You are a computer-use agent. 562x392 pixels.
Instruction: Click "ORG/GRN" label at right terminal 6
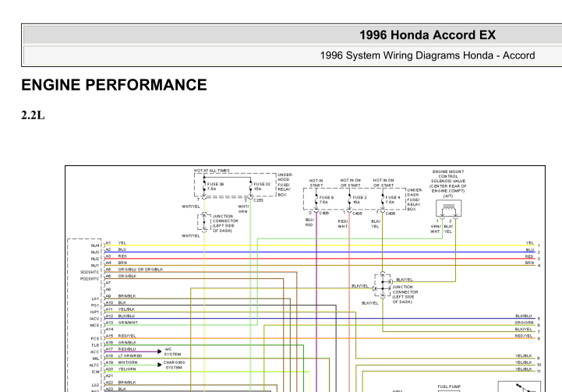tap(525, 323)
